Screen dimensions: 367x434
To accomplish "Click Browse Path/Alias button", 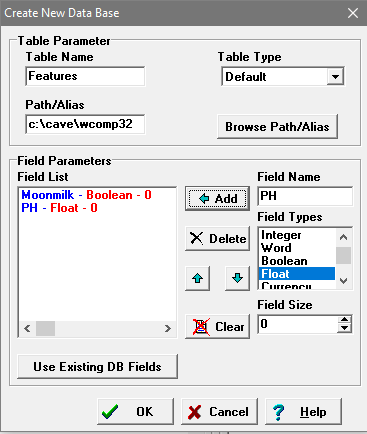I will tap(277, 127).
